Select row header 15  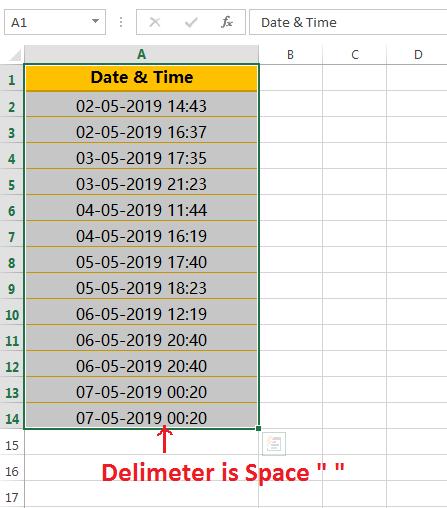(x=12, y=442)
